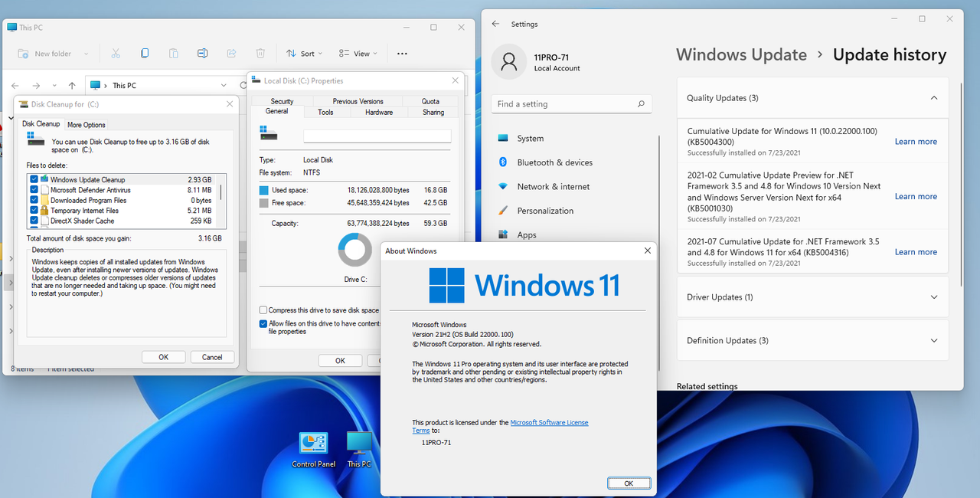Click Windows Update breadcrumb link
The image size is (980, 498).
[741, 55]
